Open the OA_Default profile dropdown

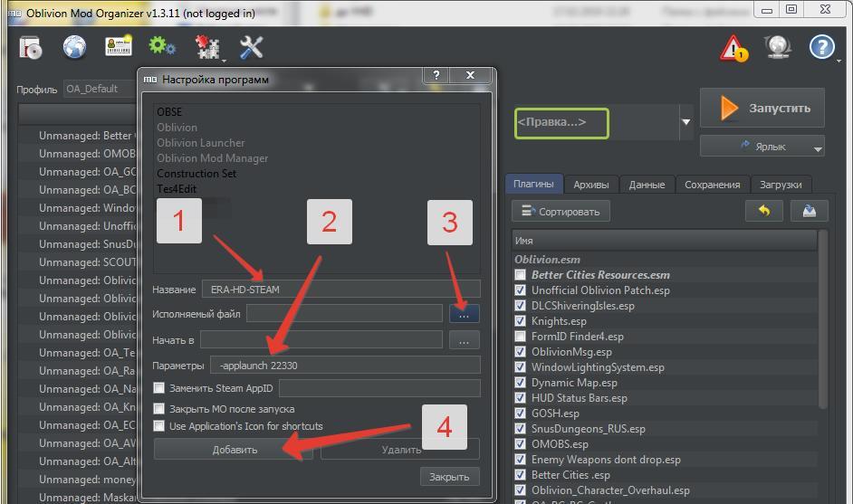pos(100,89)
